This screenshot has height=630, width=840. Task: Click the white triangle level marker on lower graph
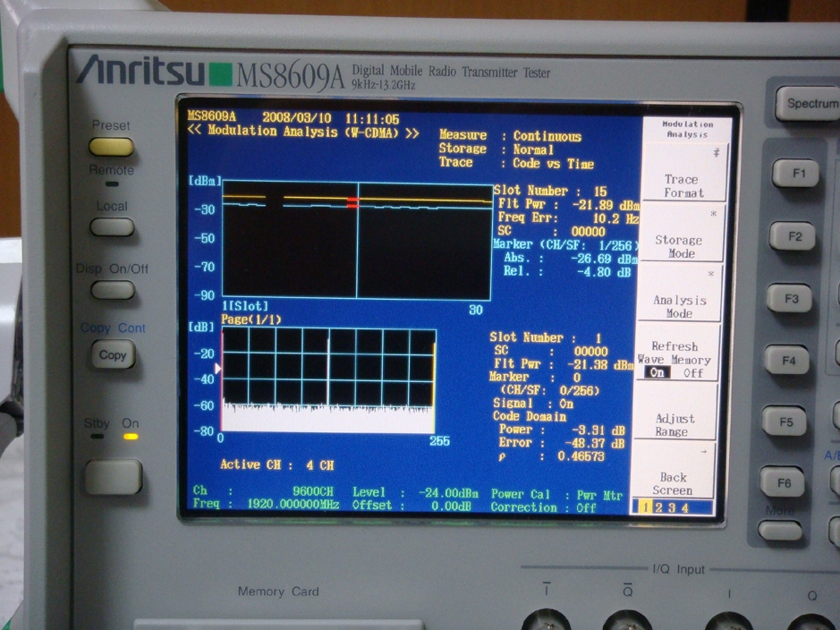coord(217,369)
